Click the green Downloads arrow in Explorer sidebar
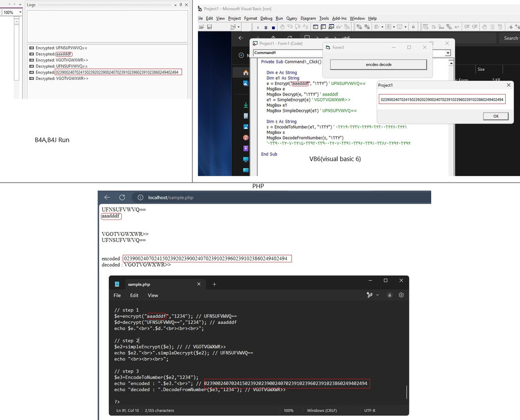Screen dimensions: 520x420 246,105
